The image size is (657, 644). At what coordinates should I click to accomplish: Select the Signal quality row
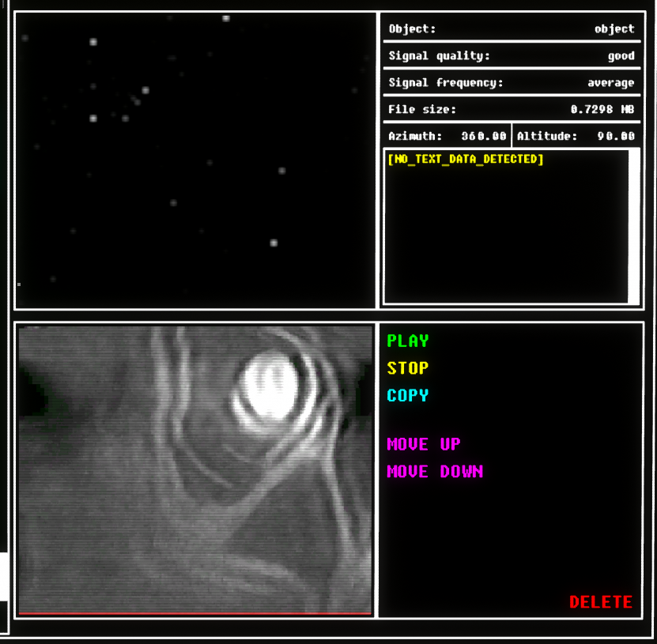(x=511, y=56)
